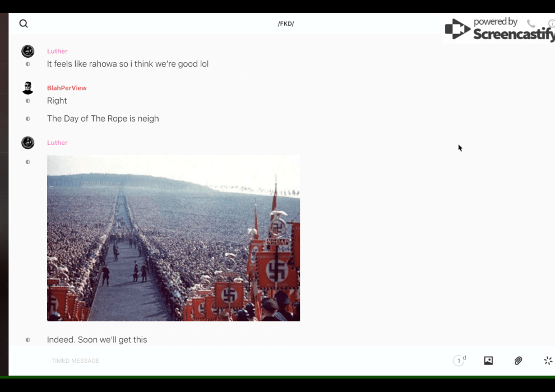The width and height of the screenshot is (555, 392).
Task: Click the paperclip attach file icon
Action: [519, 361]
